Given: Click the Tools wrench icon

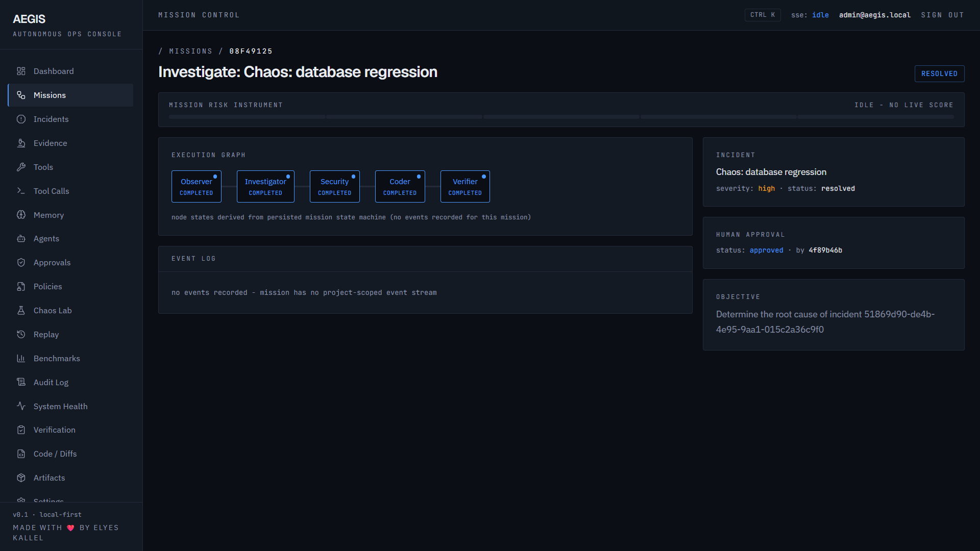Looking at the screenshot, I should 21,167.
